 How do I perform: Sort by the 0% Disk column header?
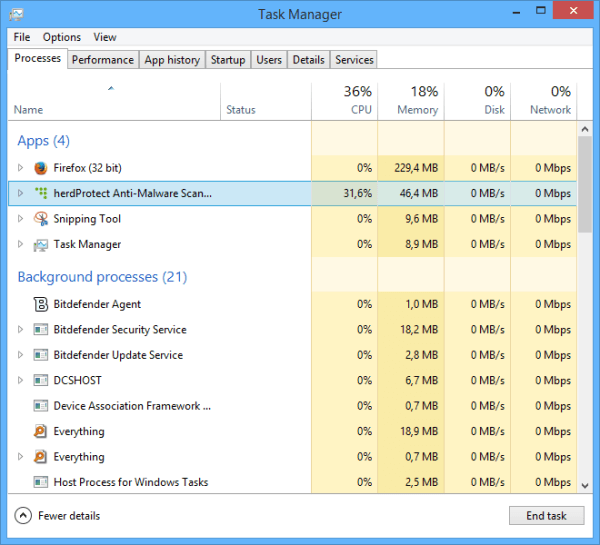478,101
